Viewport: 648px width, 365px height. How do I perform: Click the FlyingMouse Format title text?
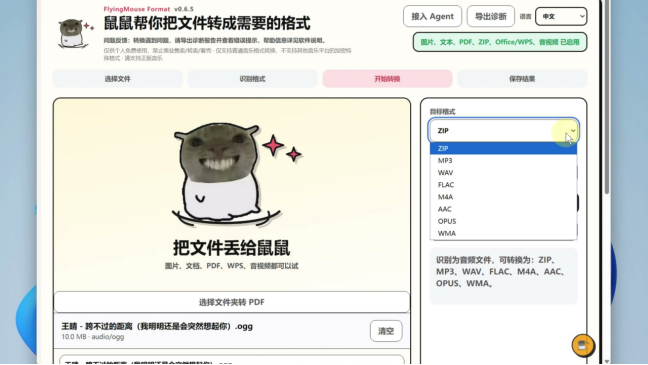click(137, 9)
